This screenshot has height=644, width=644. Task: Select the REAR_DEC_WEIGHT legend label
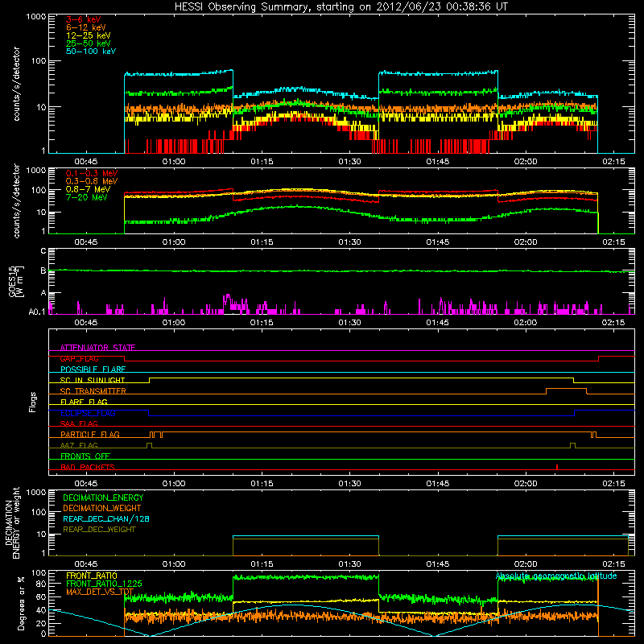pos(99,530)
